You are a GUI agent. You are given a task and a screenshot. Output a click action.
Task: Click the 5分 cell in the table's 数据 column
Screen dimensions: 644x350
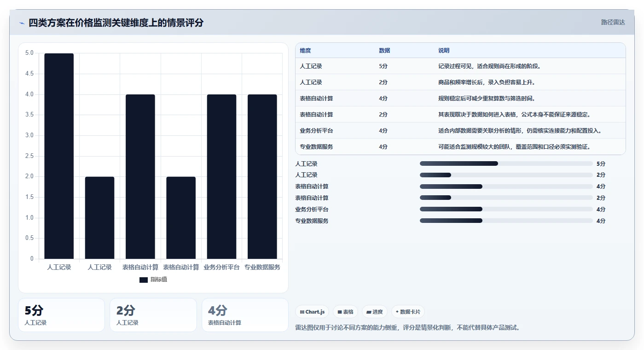pyautogui.click(x=383, y=66)
